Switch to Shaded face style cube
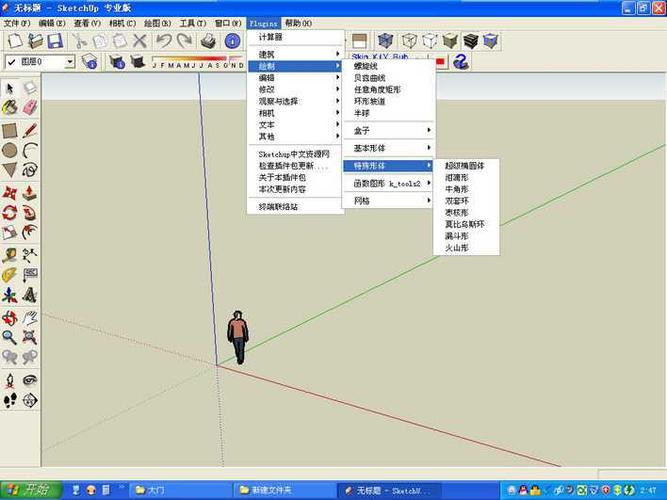 coord(450,41)
